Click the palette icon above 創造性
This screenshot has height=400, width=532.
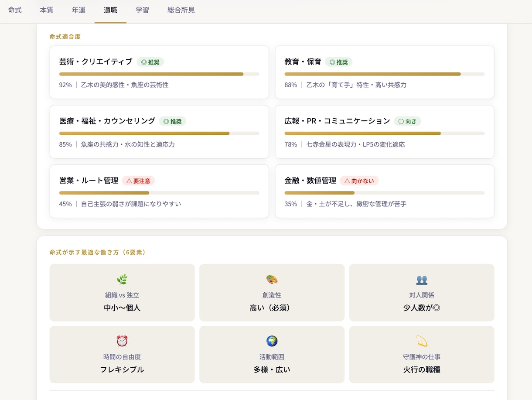point(272,280)
